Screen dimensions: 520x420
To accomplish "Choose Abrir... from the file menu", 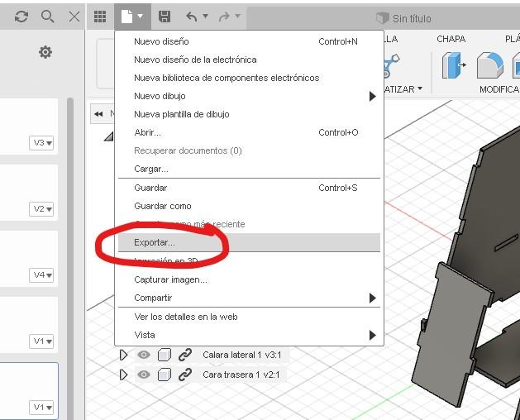I will click(x=249, y=133).
